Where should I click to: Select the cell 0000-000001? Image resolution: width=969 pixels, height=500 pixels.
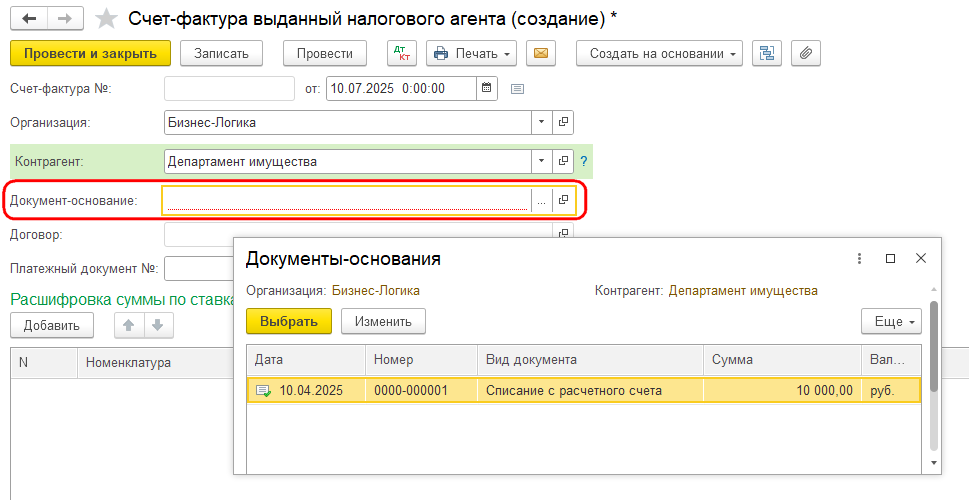pyautogui.click(x=421, y=391)
